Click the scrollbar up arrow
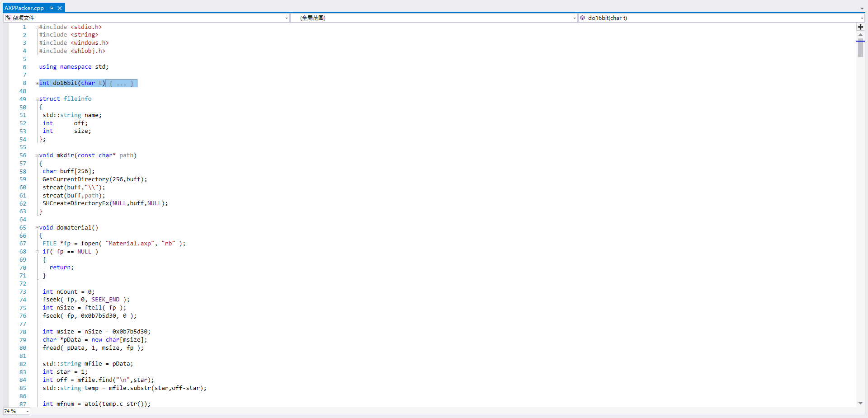 (860, 35)
